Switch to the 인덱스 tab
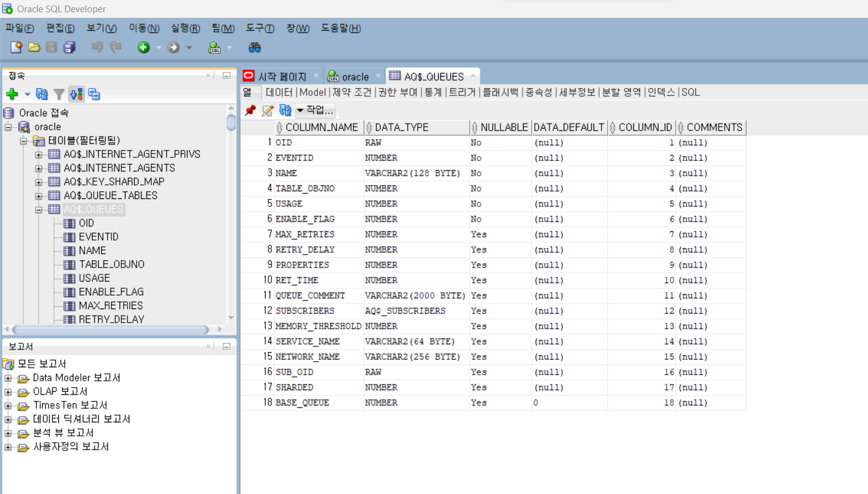868x494 pixels. pos(662,92)
